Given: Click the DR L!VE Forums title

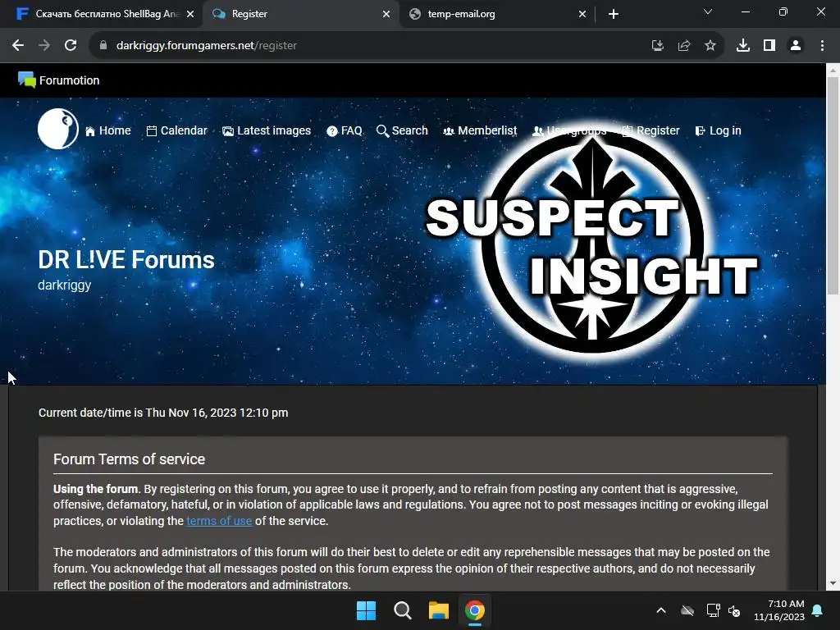Looking at the screenshot, I should 126,260.
